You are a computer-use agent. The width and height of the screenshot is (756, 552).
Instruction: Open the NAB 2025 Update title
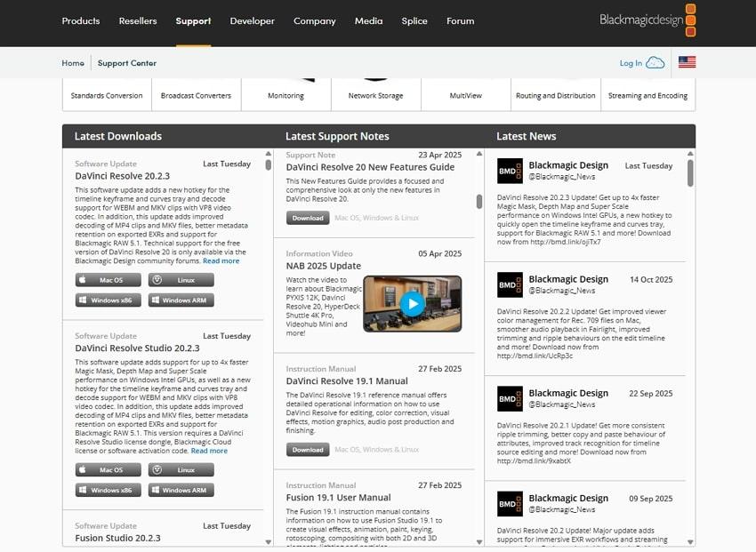coord(324,266)
